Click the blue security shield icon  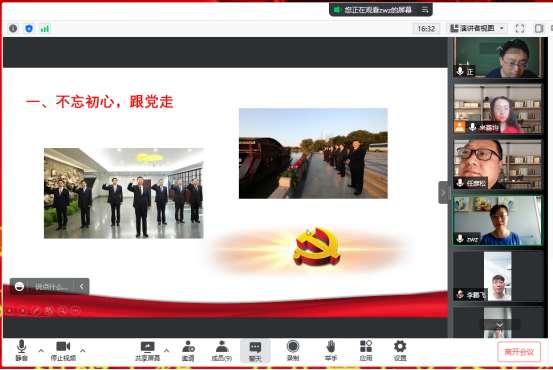pos(29,29)
